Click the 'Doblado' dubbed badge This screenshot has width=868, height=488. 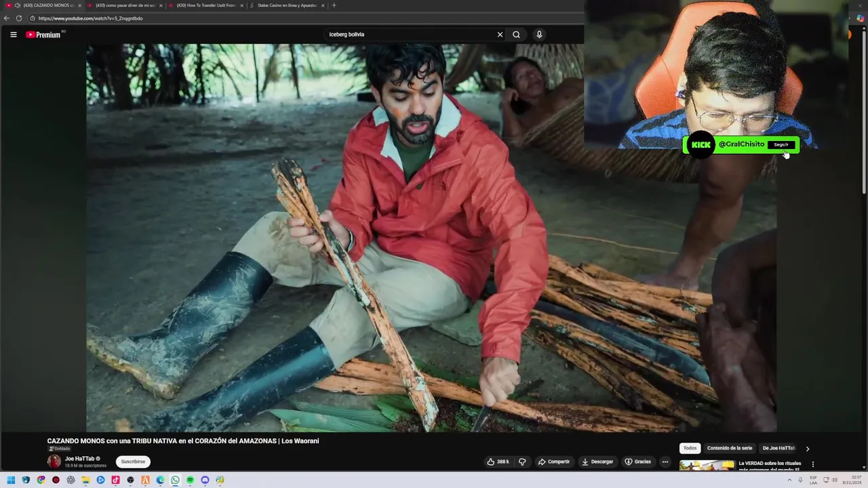coord(59,449)
